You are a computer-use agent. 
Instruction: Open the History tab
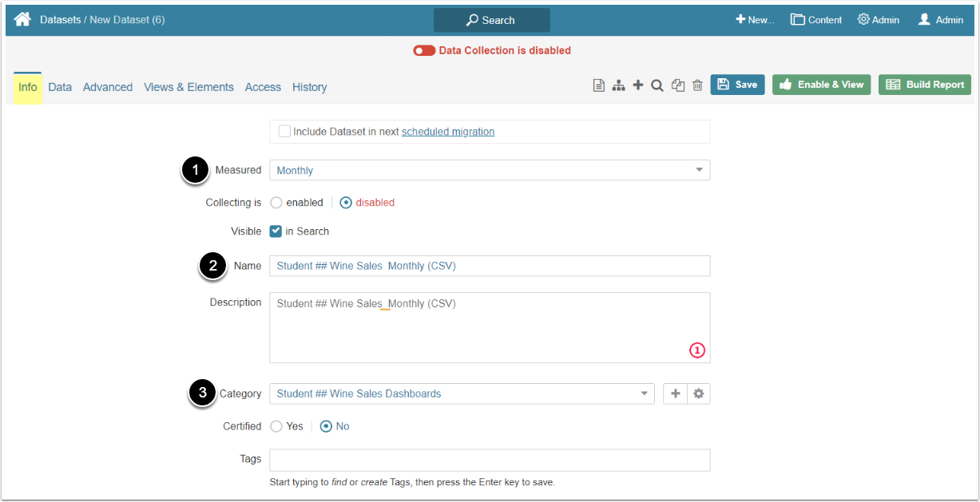[310, 87]
